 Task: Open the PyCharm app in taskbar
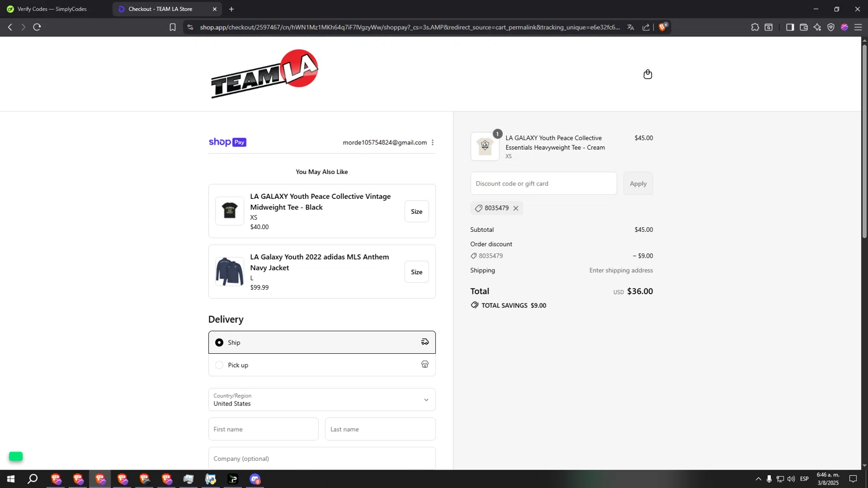(x=233, y=479)
